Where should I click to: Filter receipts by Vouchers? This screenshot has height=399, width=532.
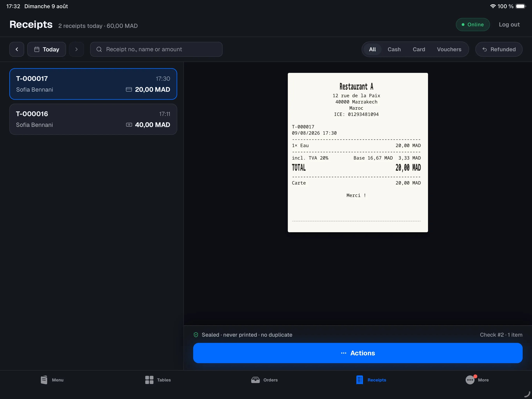449,49
